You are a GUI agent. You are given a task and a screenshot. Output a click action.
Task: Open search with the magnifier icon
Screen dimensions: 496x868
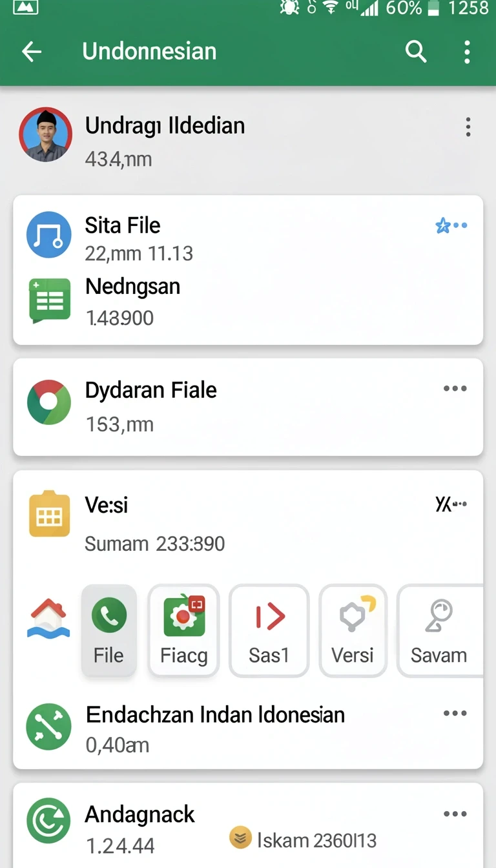click(x=416, y=52)
